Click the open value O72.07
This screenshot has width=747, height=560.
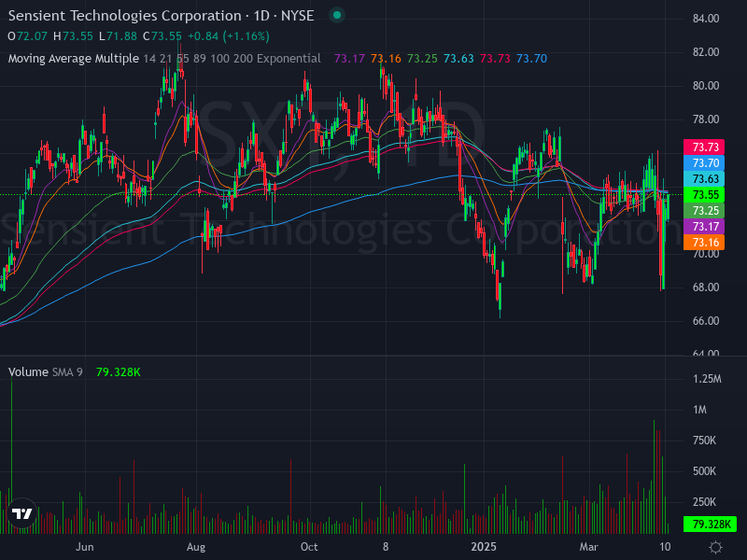coord(28,36)
